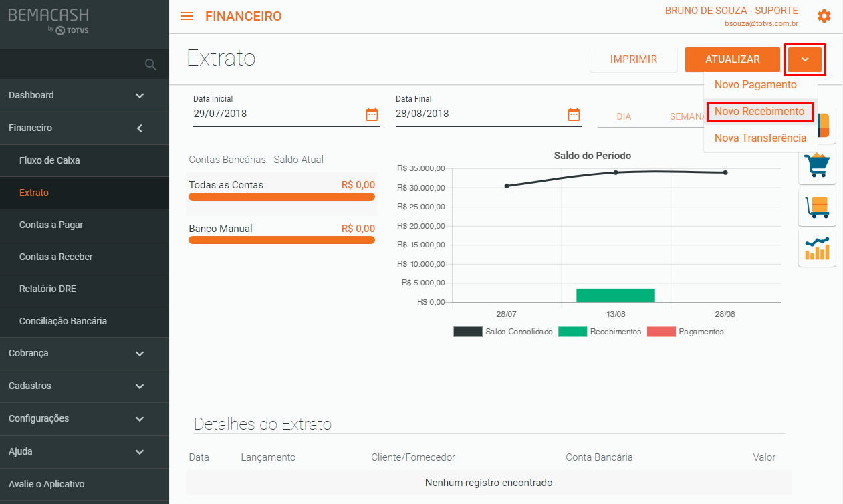Screen dimensions: 843x504
Task: Open the Data Inicial calendar picker
Action: coord(372,114)
